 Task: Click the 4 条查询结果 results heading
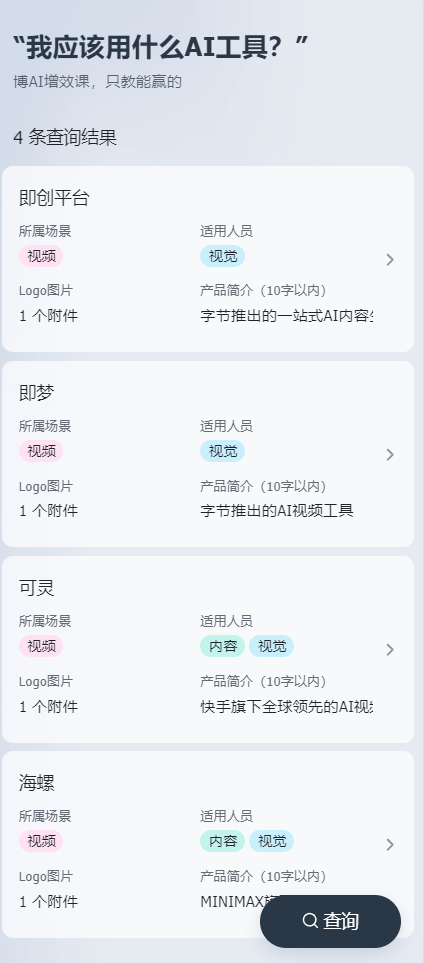pyautogui.click(x=65, y=137)
